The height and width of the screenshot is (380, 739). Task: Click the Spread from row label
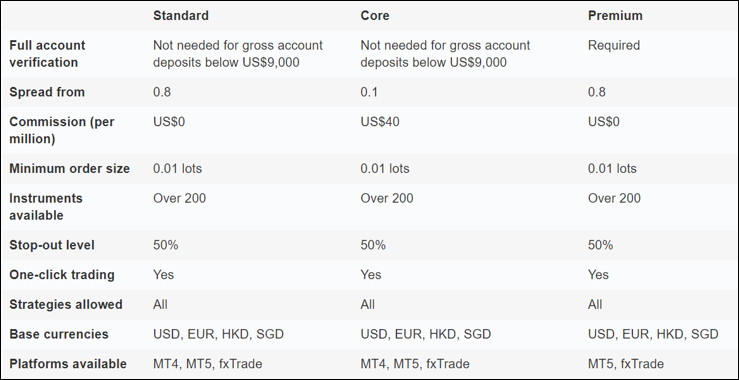(x=47, y=92)
